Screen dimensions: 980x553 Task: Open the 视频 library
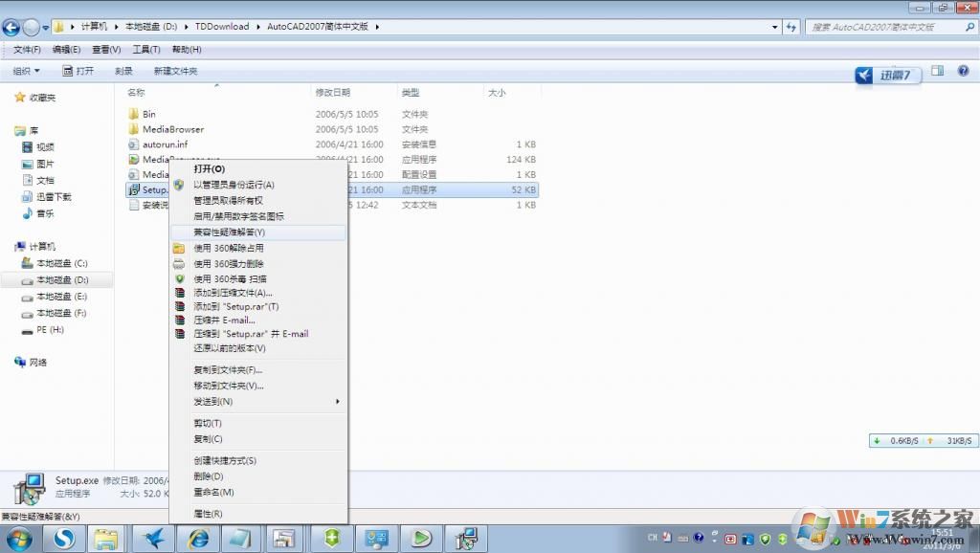coord(38,147)
